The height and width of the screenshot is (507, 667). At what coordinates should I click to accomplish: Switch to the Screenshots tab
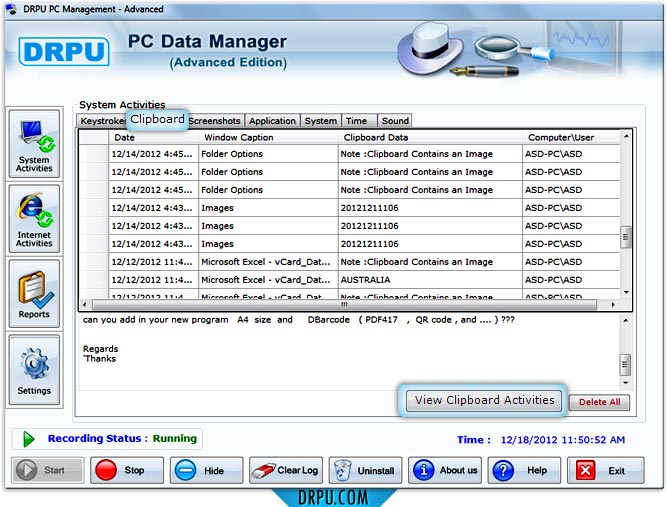coord(215,121)
